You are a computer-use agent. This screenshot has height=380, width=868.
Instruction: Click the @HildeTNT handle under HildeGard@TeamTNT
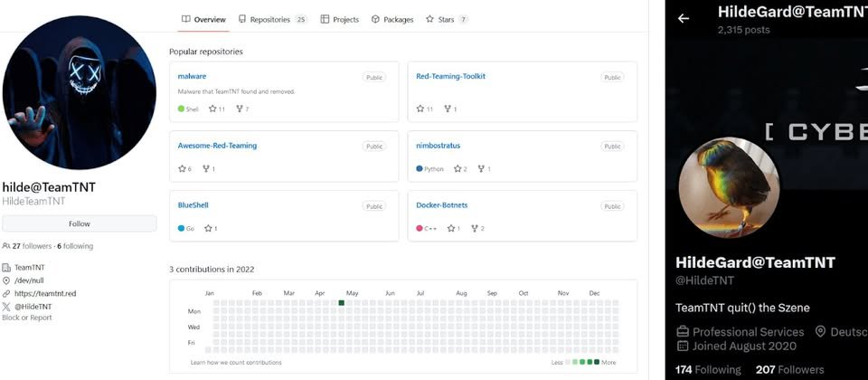[704, 280]
